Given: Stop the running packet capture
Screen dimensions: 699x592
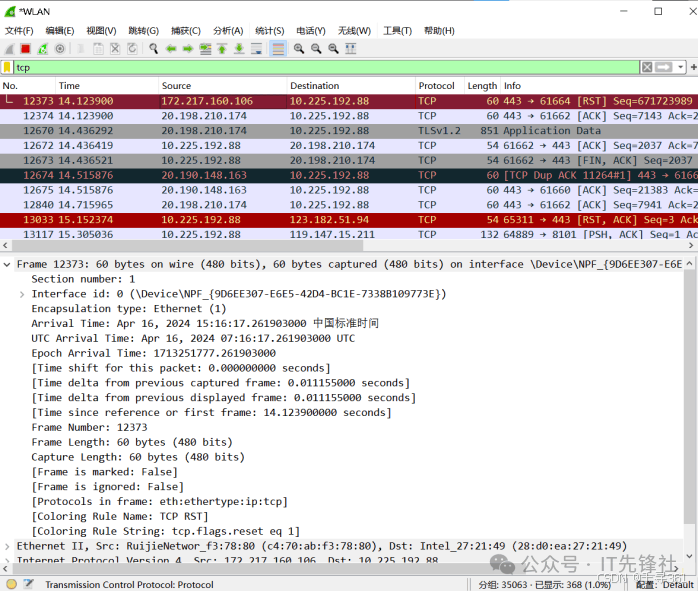Looking at the screenshot, I should 26,48.
